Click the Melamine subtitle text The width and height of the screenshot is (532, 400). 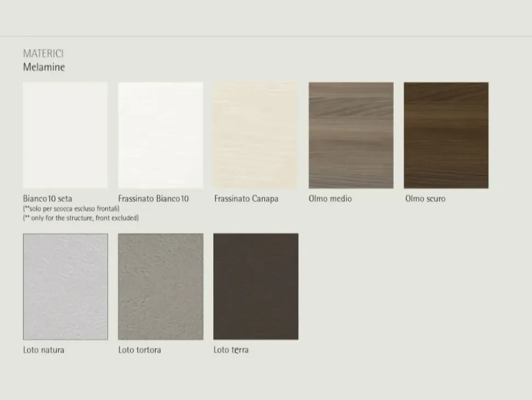pyautogui.click(x=44, y=67)
